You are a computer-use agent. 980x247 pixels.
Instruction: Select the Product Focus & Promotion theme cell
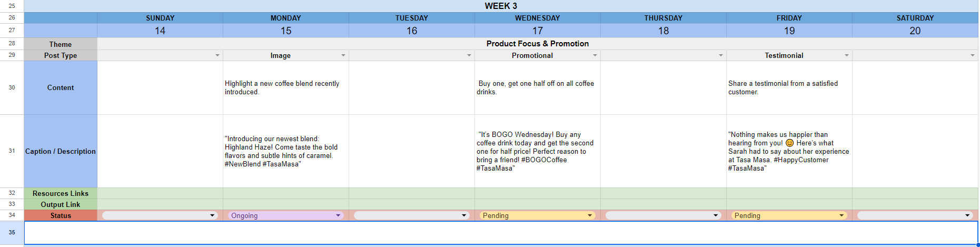pyautogui.click(x=537, y=44)
